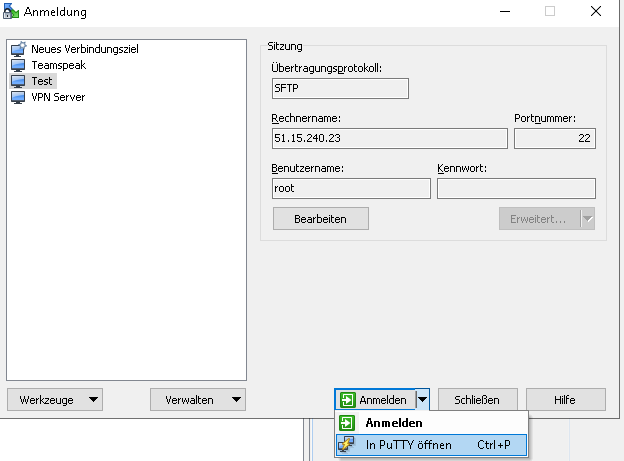
Task: Click the Benutzername field containing root
Action: (351, 188)
